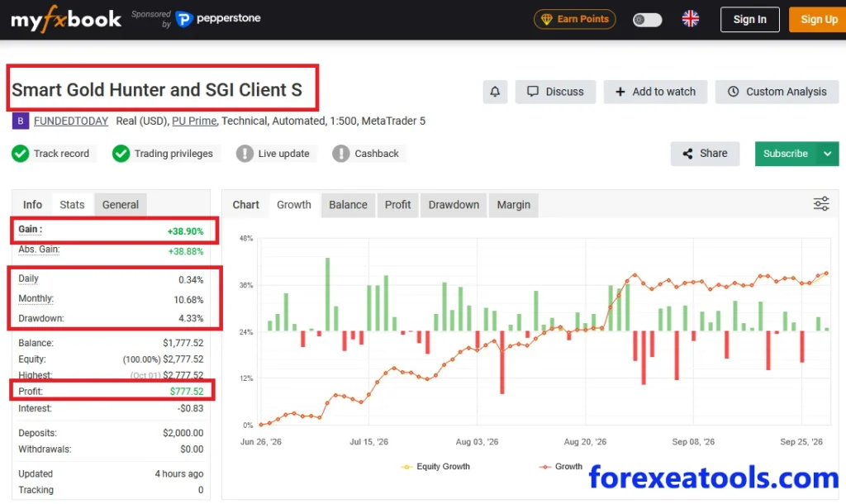Open the Discuss button
Image resolution: width=846 pixels, height=504 pixels.
[x=555, y=92]
